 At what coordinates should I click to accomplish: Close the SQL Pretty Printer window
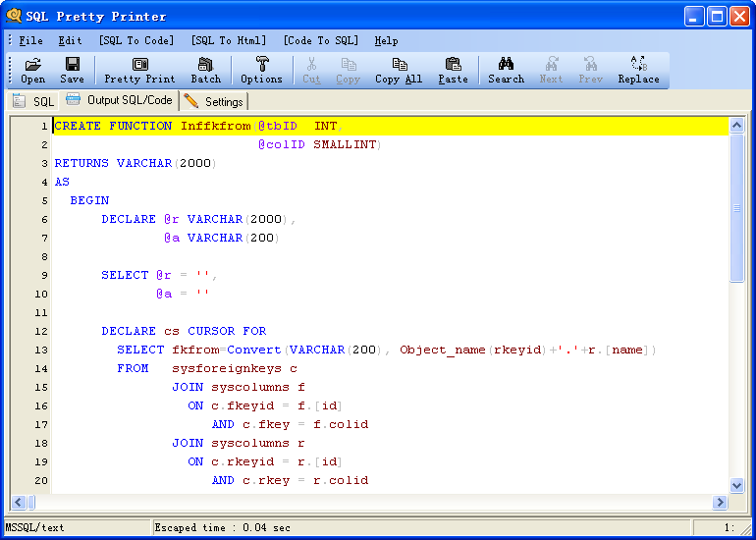[x=739, y=17]
